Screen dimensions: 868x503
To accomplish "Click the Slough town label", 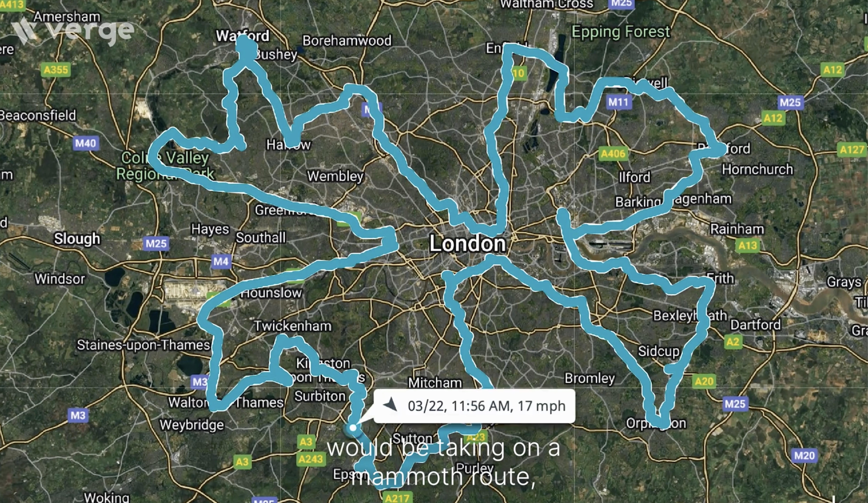I will click(x=77, y=239).
